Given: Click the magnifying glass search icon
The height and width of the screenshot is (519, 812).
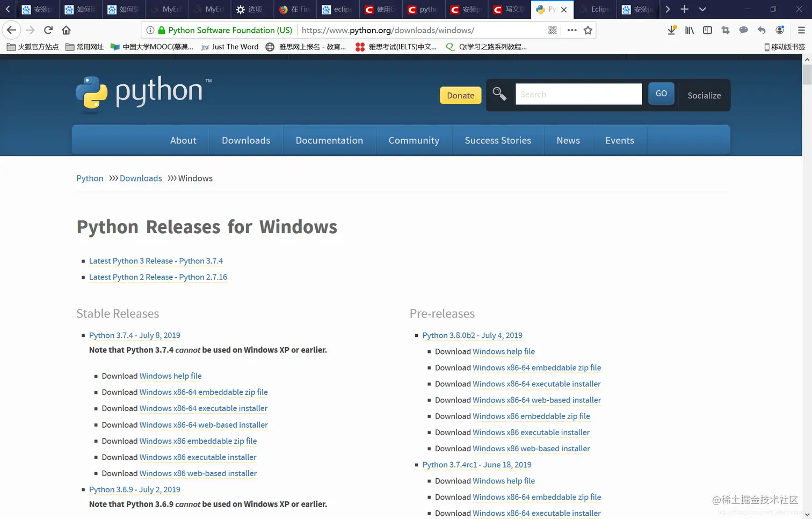Looking at the screenshot, I should (x=499, y=95).
